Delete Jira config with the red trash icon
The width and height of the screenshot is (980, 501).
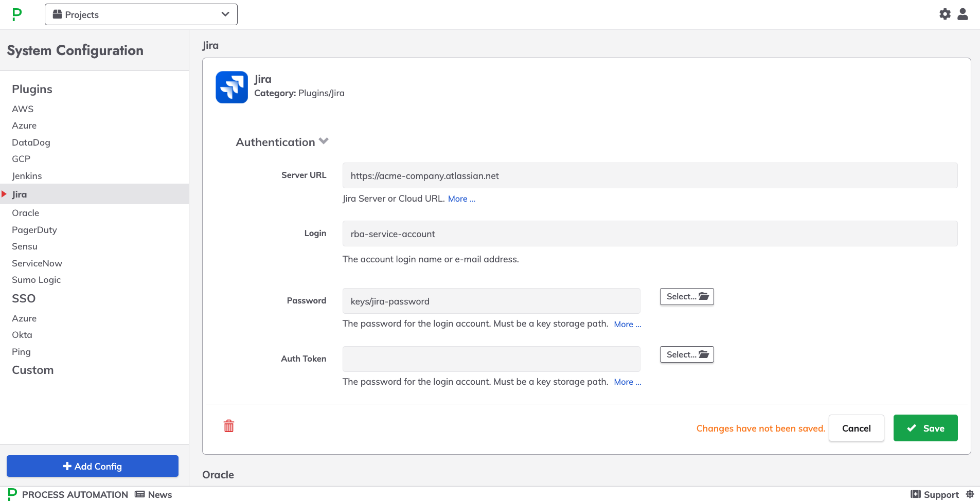click(x=229, y=426)
